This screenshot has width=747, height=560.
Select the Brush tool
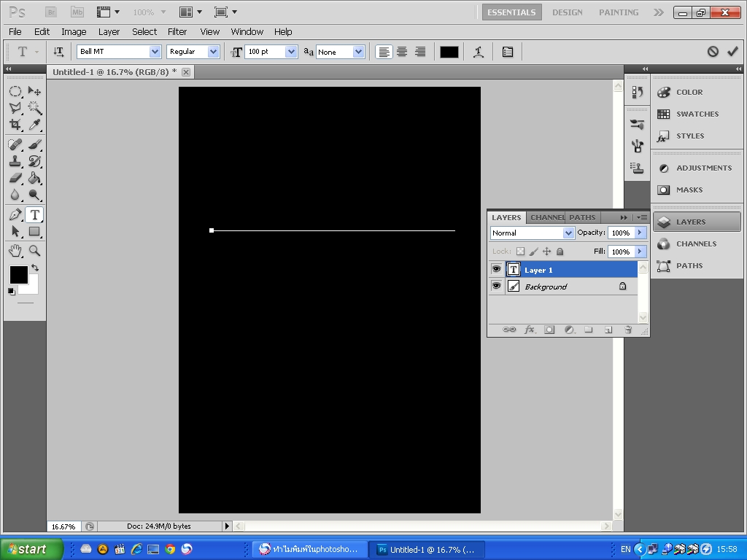(x=34, y=144)
